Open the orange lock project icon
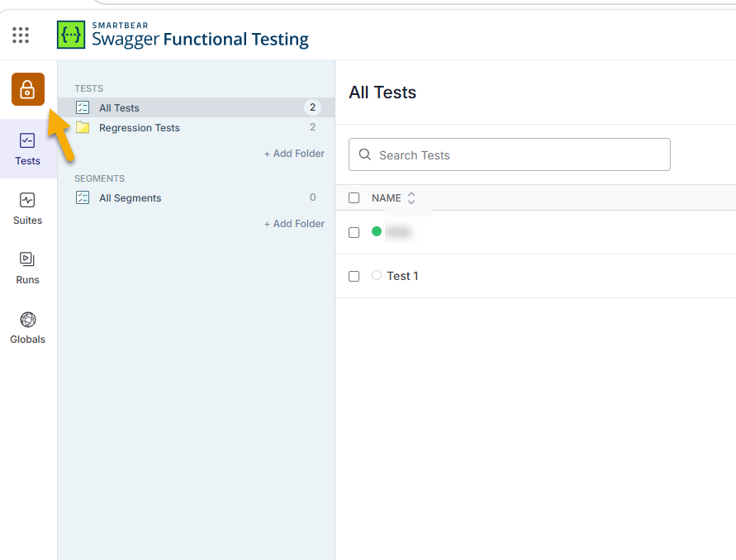Screen dimensions: 736x560 click(28, 89)
